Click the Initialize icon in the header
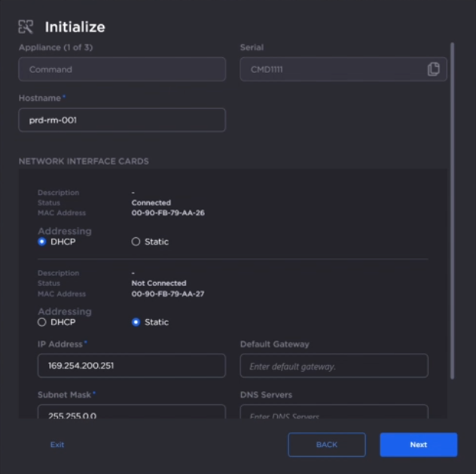Image resolution: width=476 pixels, height=474 pixels. (x=26, y=27)
